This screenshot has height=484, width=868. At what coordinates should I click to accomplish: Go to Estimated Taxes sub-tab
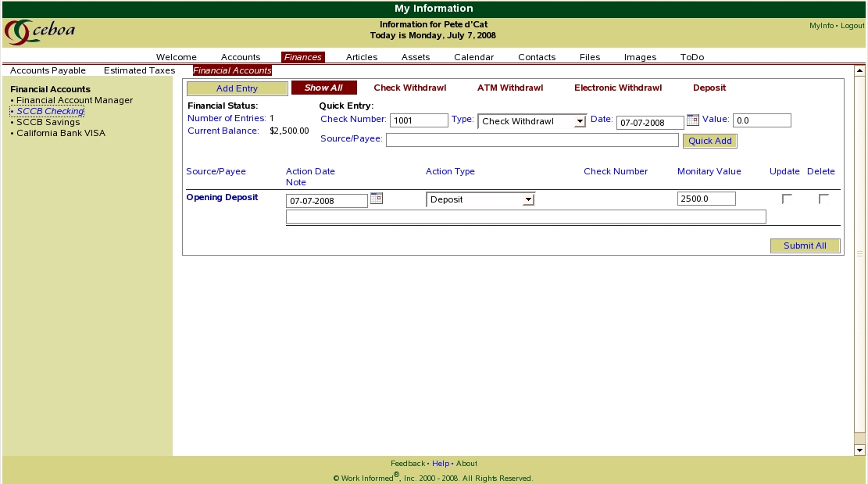pos(139,70)
